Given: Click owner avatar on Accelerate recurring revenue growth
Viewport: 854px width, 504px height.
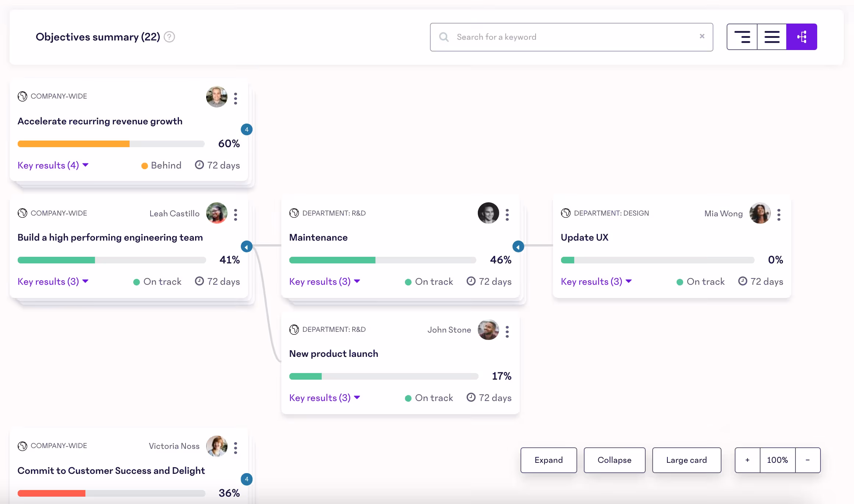Looking at the screenshot, I should (216, 97).
